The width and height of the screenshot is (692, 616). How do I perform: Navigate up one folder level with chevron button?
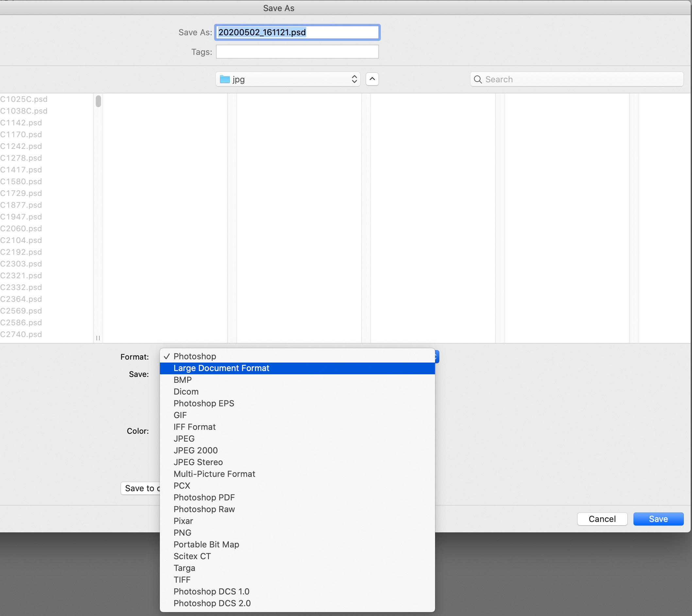(x=372, y=79)
